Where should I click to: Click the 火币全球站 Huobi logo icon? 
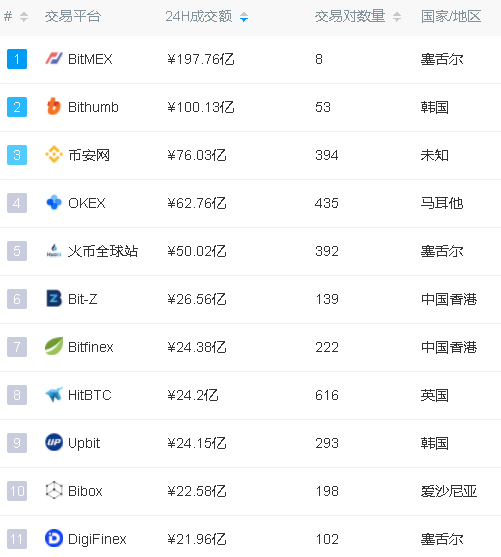pyautogui.click(x=54, y=251)
